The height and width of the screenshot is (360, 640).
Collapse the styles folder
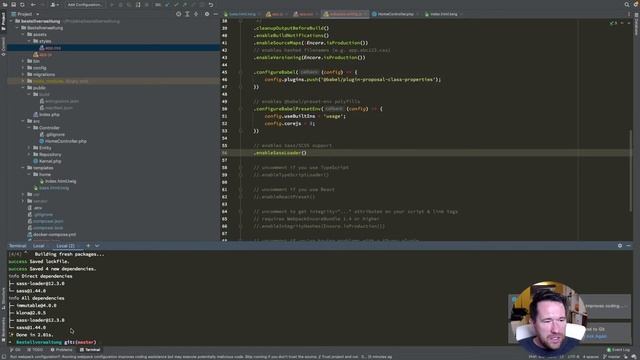pyautogui.click(x=29, y=41)
